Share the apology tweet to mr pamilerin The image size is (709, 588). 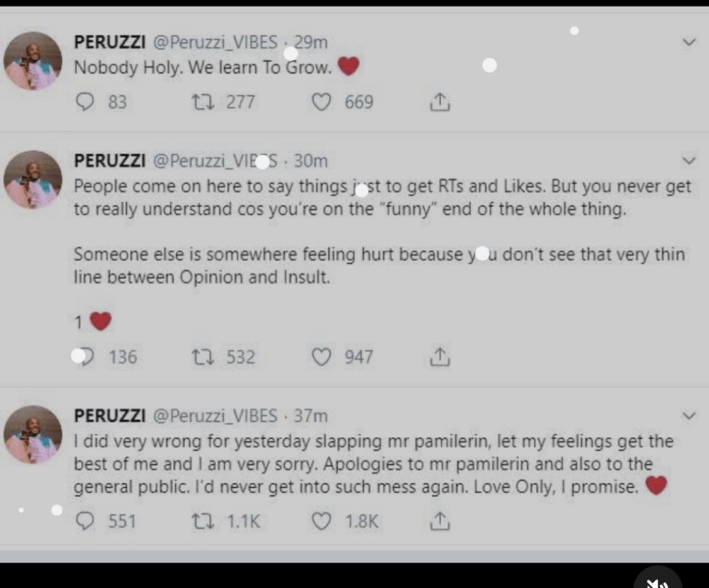pyautogui.click(x=439, y=521)
